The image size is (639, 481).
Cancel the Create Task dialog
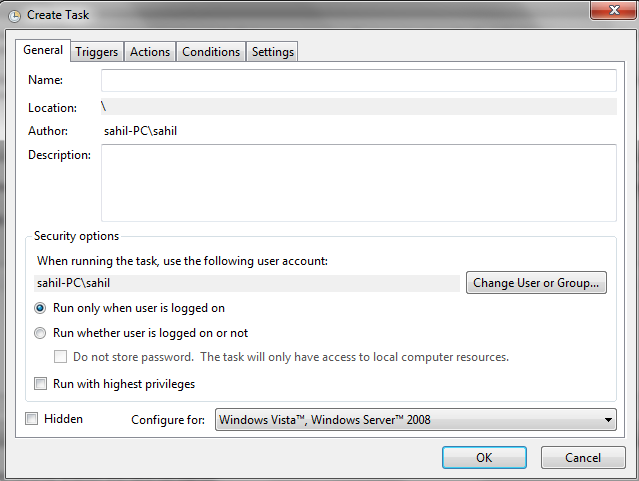pos(583,457)
